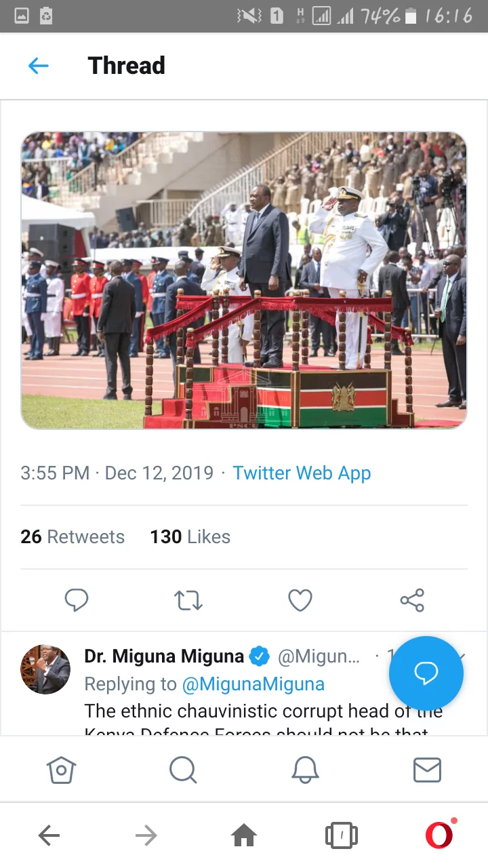Open the Search tab

[x=183, y=770]
